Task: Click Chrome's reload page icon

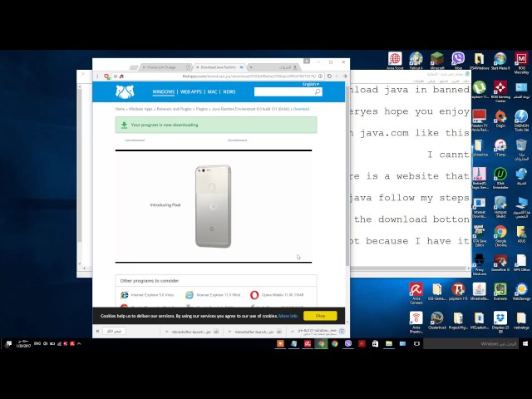Action: tap(329, 76)
